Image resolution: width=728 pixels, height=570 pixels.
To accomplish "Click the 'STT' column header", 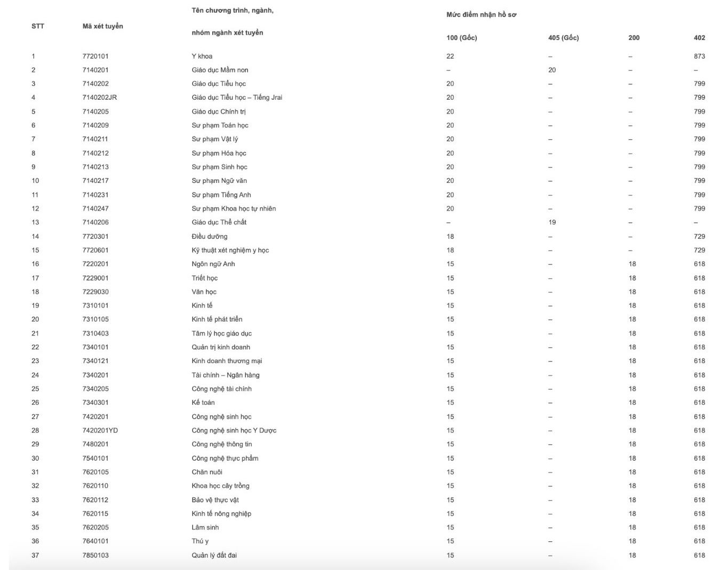I will click(x=38, y=26).
